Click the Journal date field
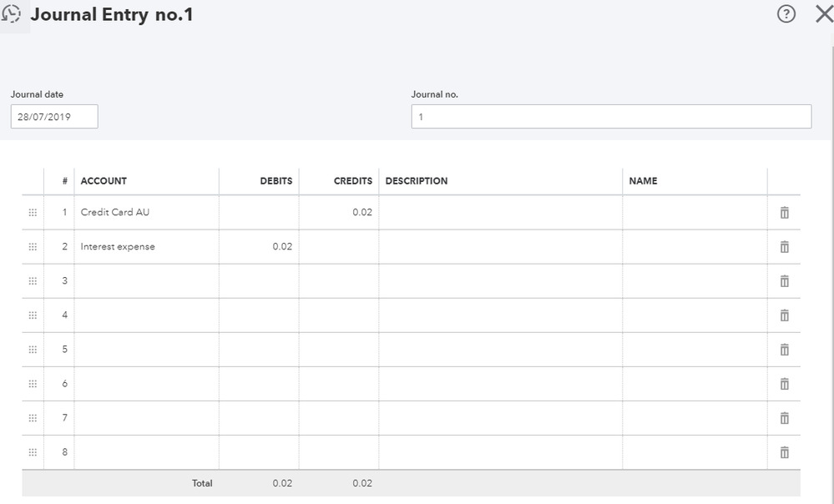834x504 pixels. [54, 117]
